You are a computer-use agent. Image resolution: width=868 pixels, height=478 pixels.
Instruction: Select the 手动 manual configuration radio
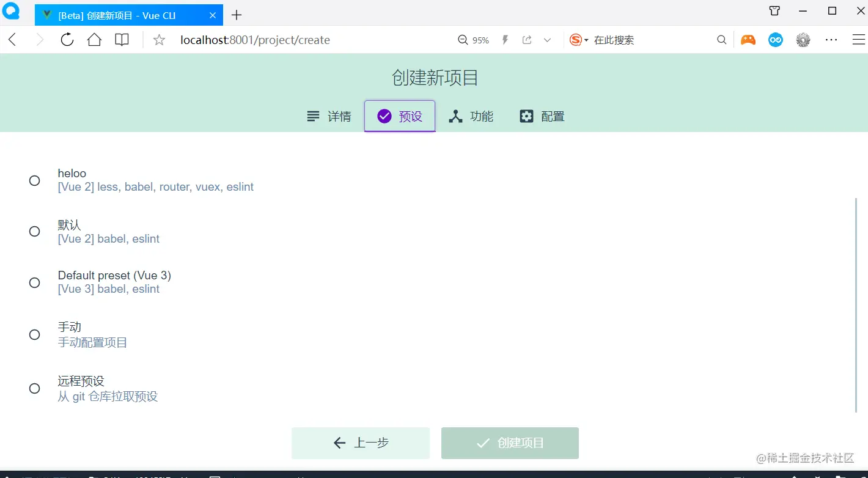[x=35, y=334]
